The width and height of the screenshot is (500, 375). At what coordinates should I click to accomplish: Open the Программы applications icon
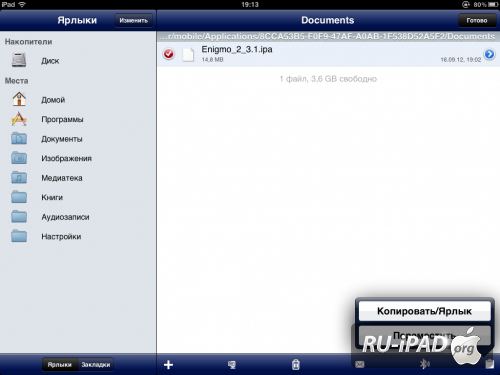19,119
